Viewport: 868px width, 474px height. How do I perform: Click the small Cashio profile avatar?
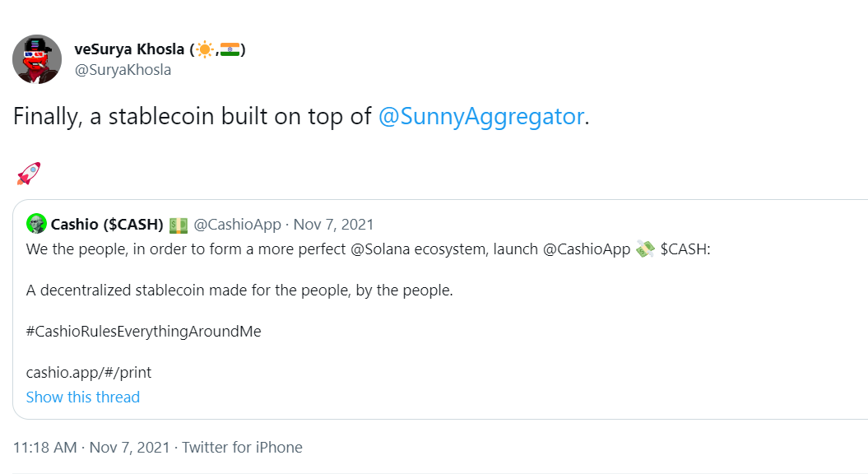click(x=36, y=224)
